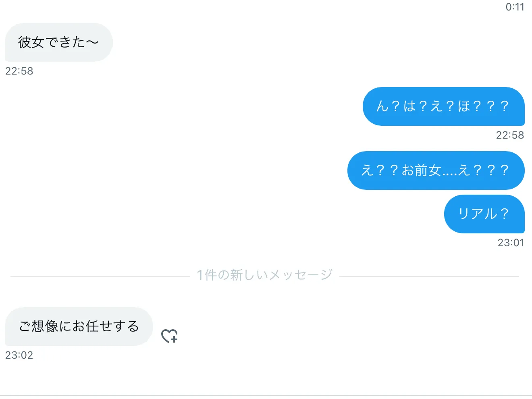Select the sent message リアル？
The width and height of the screenshot is (532, 399).
484,214
